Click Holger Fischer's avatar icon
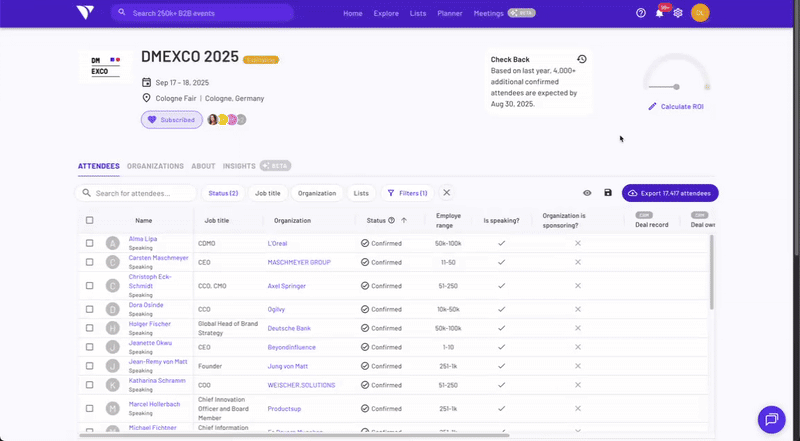The height and width of the screenshot is (441, 800). coord(112,328)
